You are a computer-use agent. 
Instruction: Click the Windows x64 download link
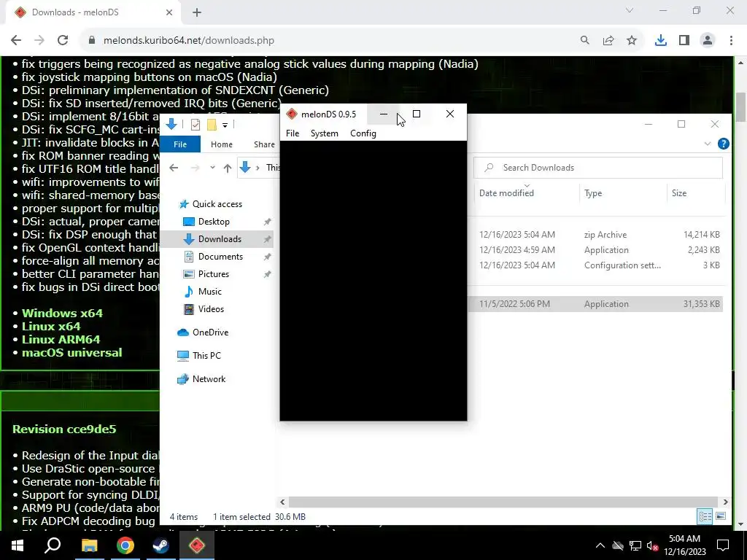[x=62, y=314]
